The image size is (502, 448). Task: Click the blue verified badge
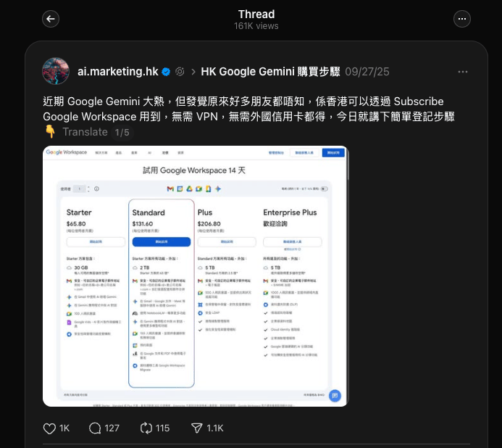coord(166,72)
